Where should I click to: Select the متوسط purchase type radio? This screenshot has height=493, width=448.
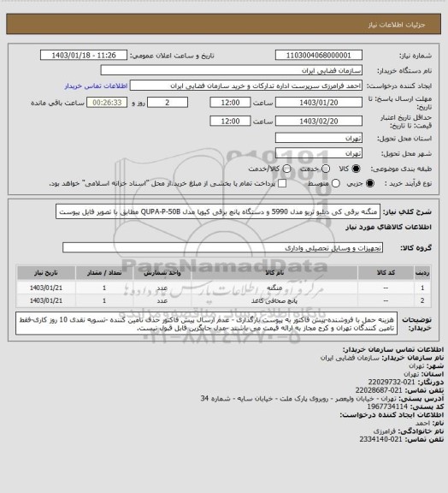point(335,183)
